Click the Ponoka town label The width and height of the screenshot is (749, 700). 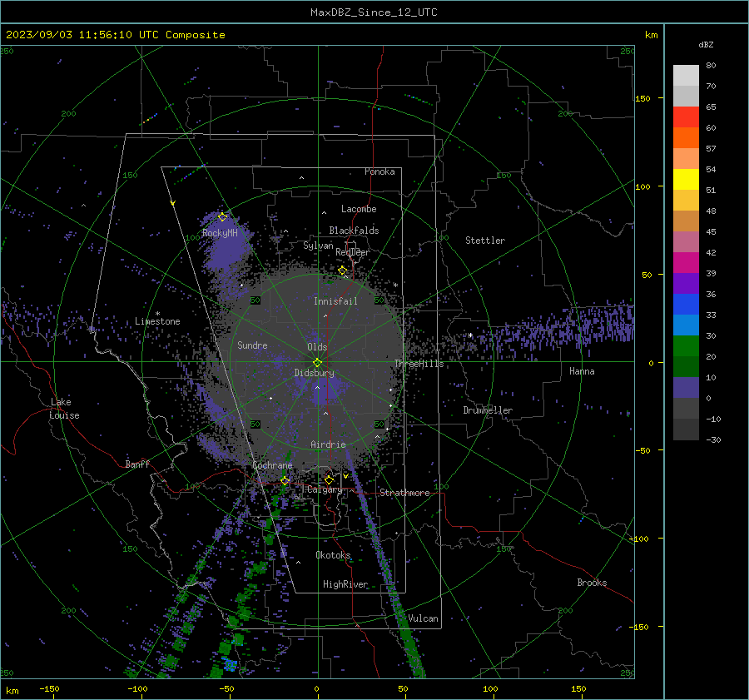[379, 171]
